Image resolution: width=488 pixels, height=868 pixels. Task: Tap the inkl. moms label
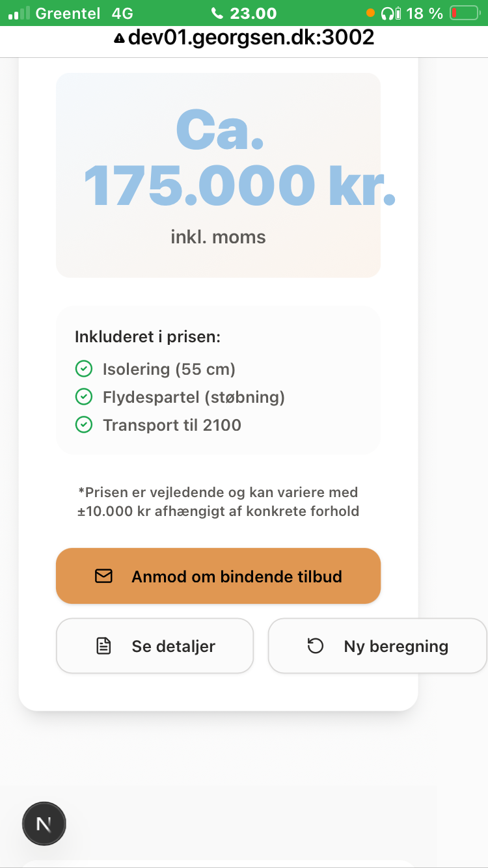(218, 237)
